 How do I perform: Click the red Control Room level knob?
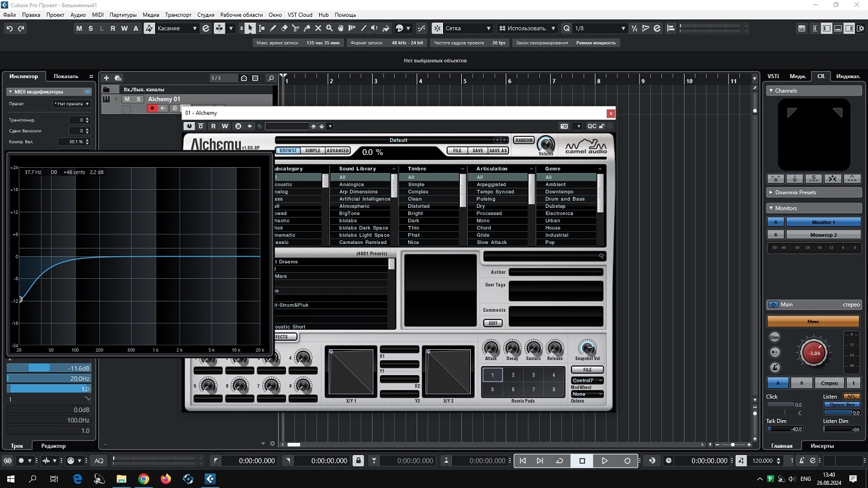coord(814,352)
